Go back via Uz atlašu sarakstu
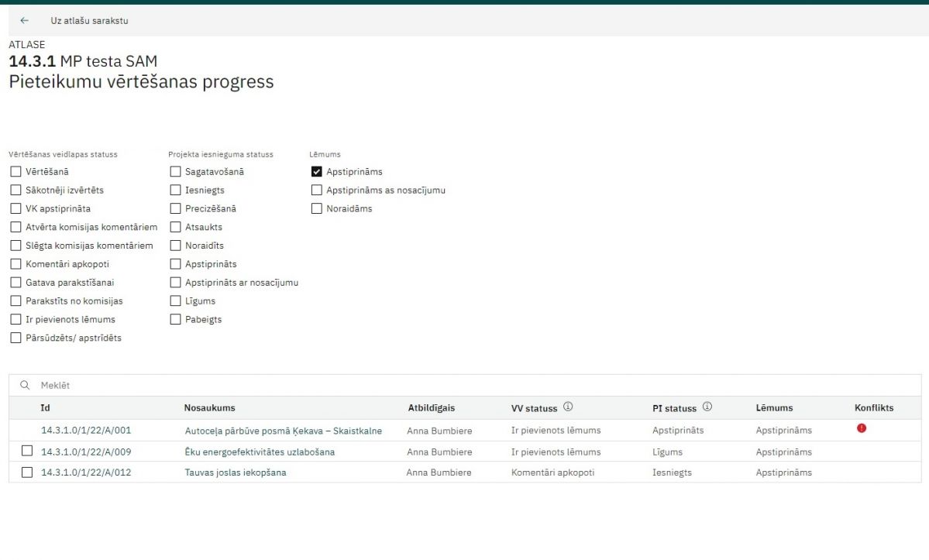 tap(89, 21)
